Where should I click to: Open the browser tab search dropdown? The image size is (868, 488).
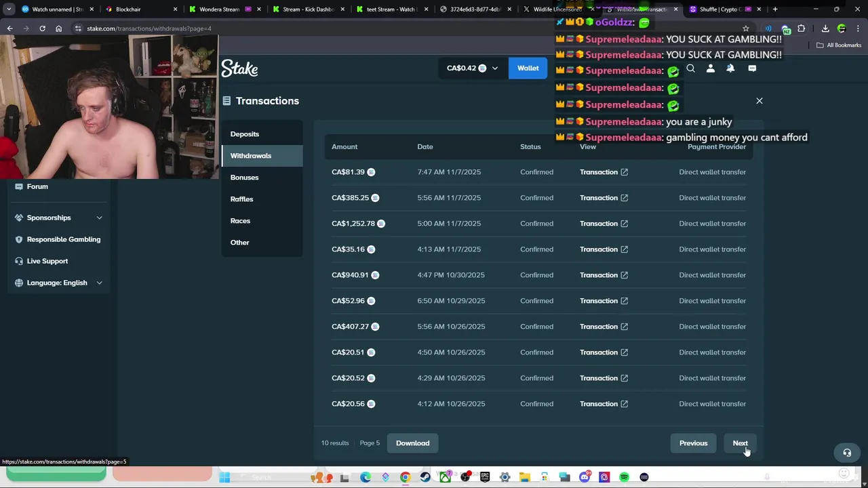click(x=9, y=9)
